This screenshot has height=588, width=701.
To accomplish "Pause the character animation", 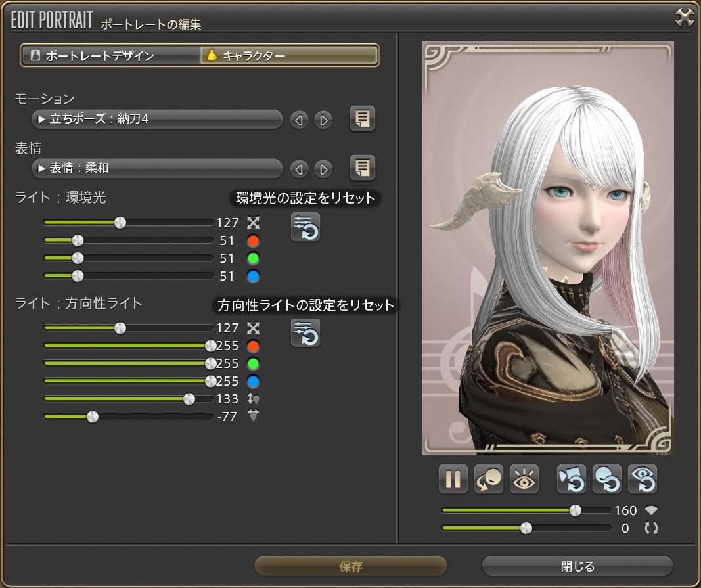I will pyautogui.click(x=453, y=479).
